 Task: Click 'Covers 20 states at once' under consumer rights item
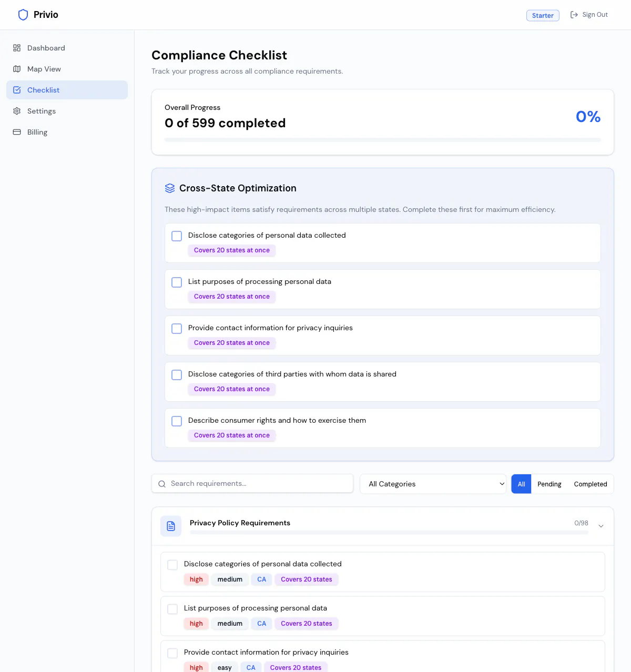(232, 435)
